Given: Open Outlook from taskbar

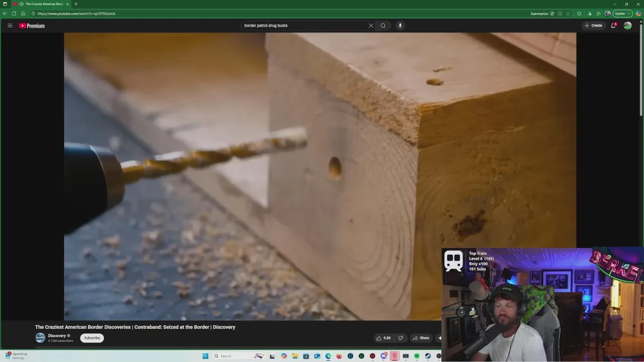Looking at the screenshot, I should coord(317,356).
